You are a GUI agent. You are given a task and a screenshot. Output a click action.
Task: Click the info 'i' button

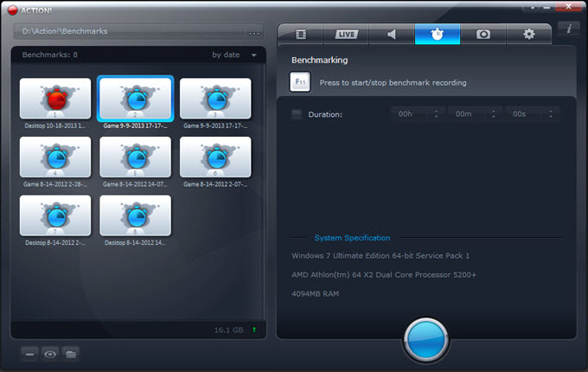[569, 29]
